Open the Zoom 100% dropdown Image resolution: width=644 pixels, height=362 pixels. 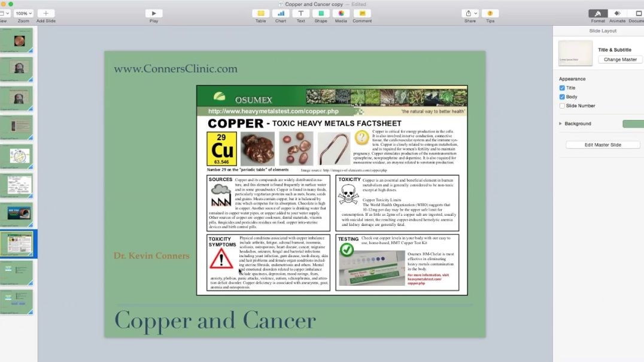(23, 14)
